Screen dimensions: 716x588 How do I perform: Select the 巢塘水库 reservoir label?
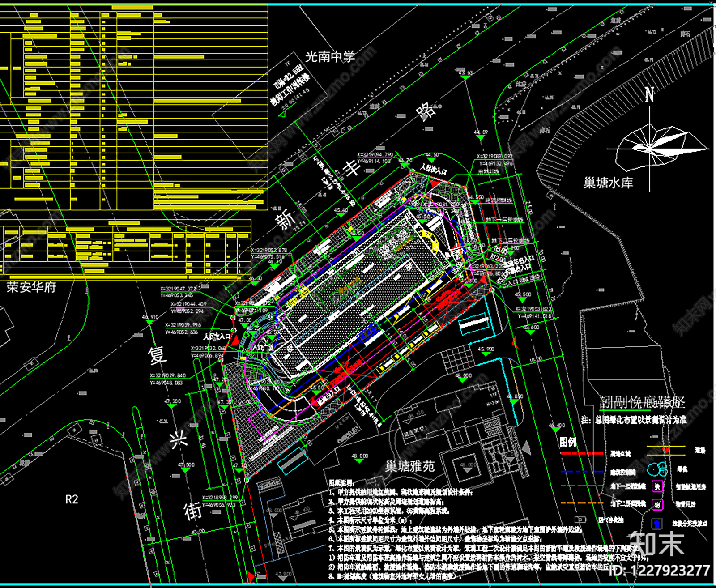[608, 183]
